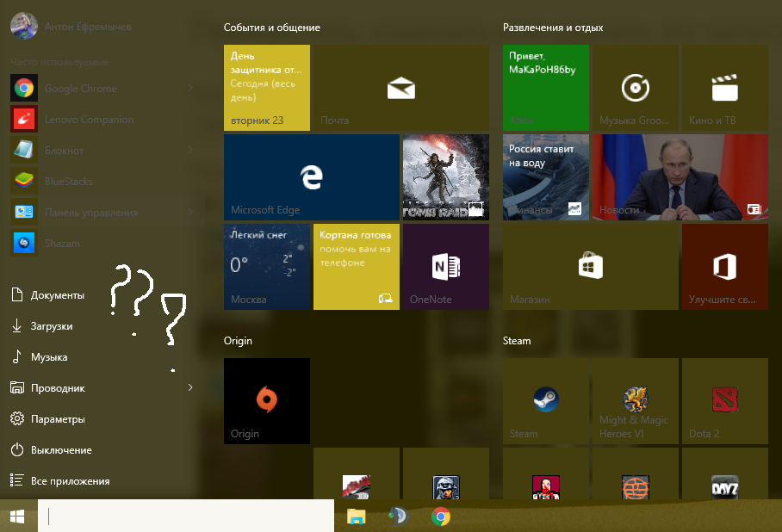Expand the arrow next to Google Chrome
This screenshot has width=782, height=532.
tap(190, 89)
